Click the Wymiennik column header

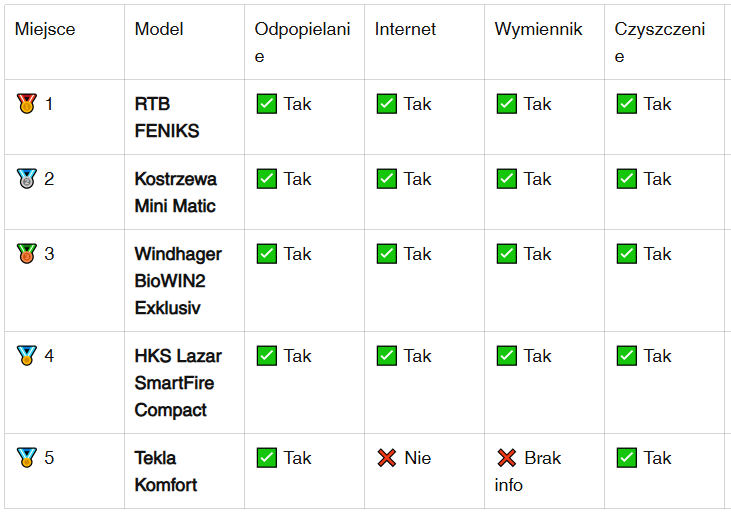(538, 29)
